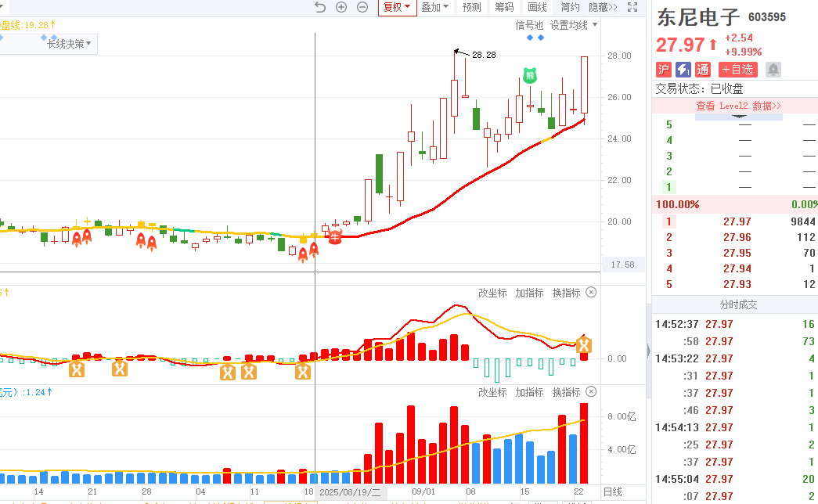
Task: Zoom out chart with minus circle icon
Action: pos(362,7)
